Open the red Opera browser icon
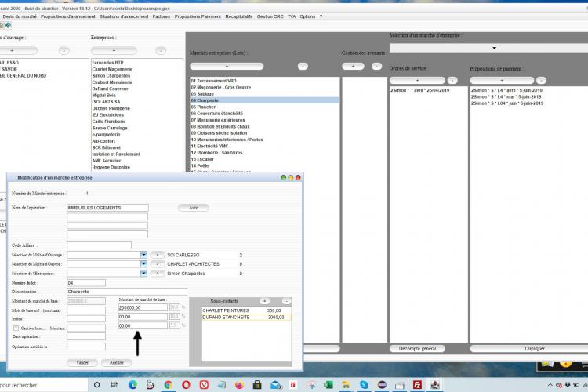588x392 pixels. (186, 384)
